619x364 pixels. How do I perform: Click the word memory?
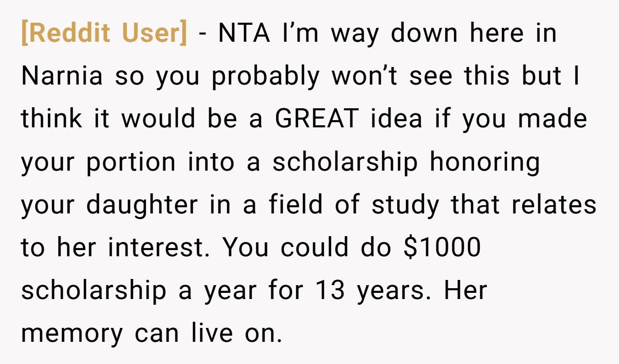(x=72, y=334)
